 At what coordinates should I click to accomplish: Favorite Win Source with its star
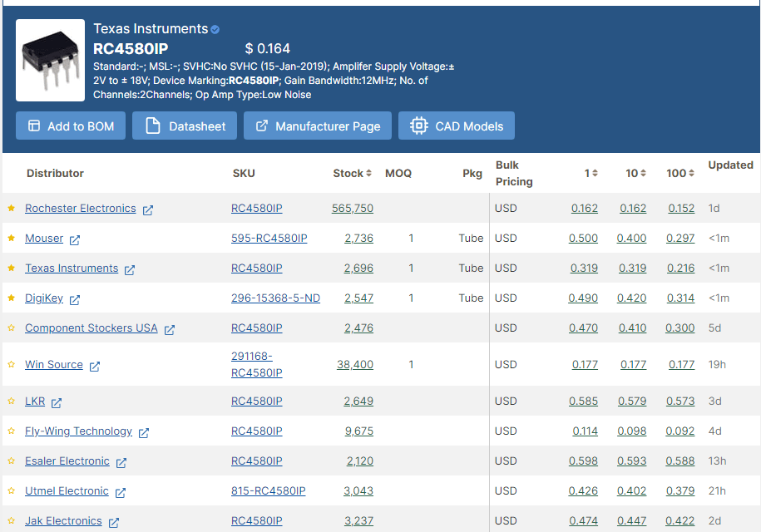point(11,364)
